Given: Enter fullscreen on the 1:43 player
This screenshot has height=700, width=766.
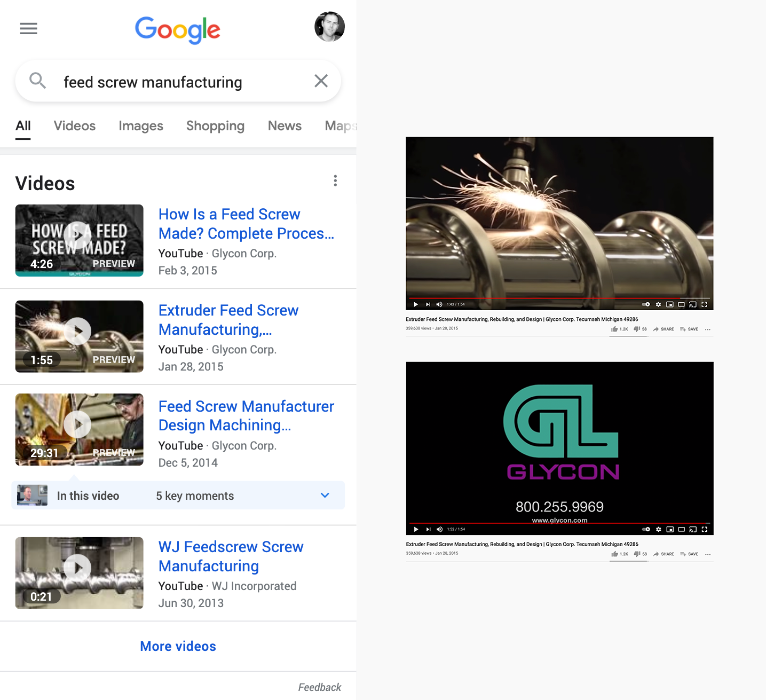Looking at the screenshot, I should coord(704,304).
